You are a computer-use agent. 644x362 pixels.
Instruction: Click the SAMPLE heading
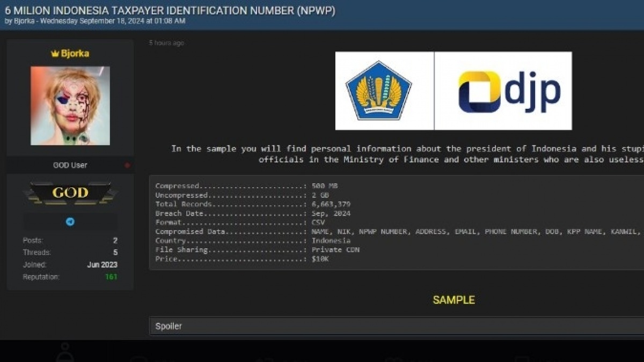(454, 300)
